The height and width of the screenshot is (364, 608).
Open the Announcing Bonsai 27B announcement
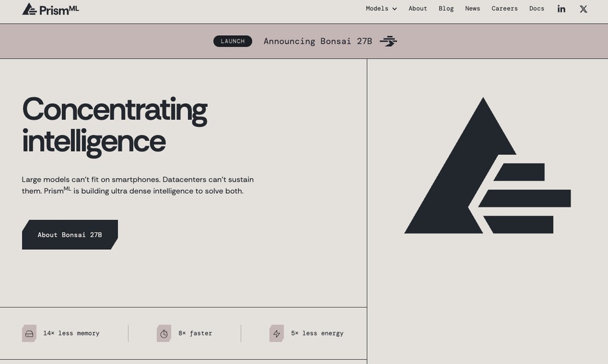coord(317,41)
